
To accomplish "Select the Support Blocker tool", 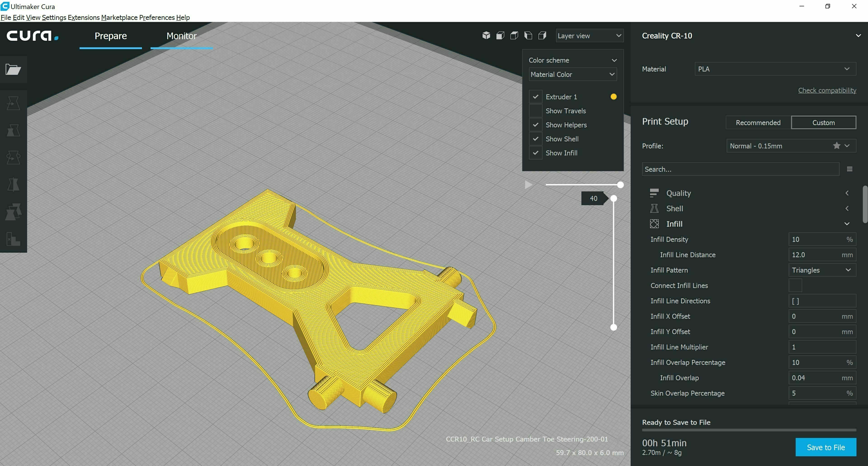I will [14, 239].
